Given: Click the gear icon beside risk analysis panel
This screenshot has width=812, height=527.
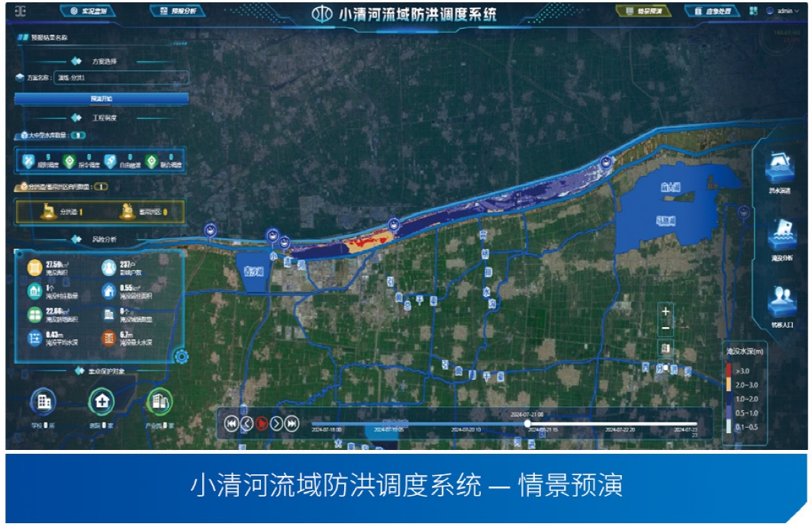Looking at the screenshot, I should click(x=182, y=355).
